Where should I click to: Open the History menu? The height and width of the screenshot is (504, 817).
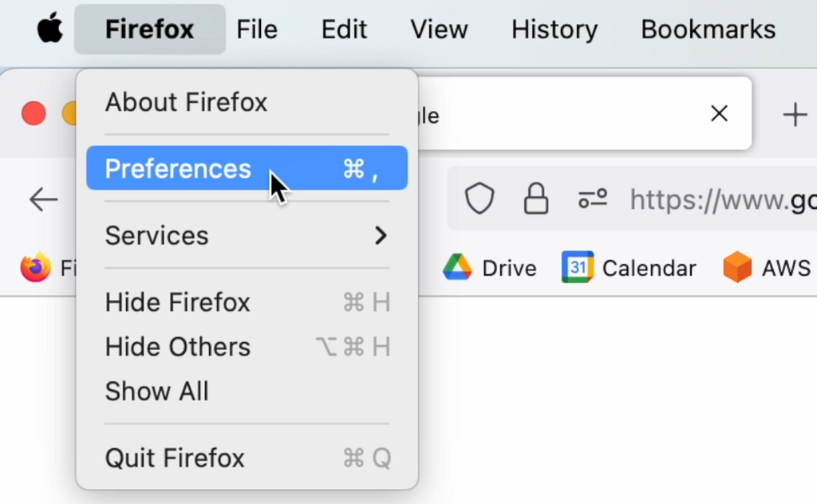pyautogui.click(x=554, y=30)
